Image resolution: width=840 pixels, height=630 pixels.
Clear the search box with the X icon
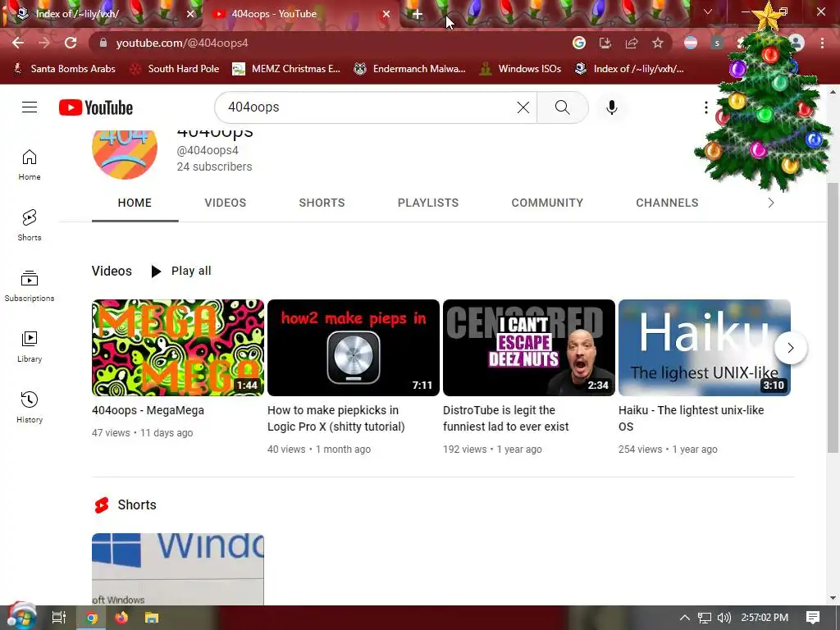point(523,107)
